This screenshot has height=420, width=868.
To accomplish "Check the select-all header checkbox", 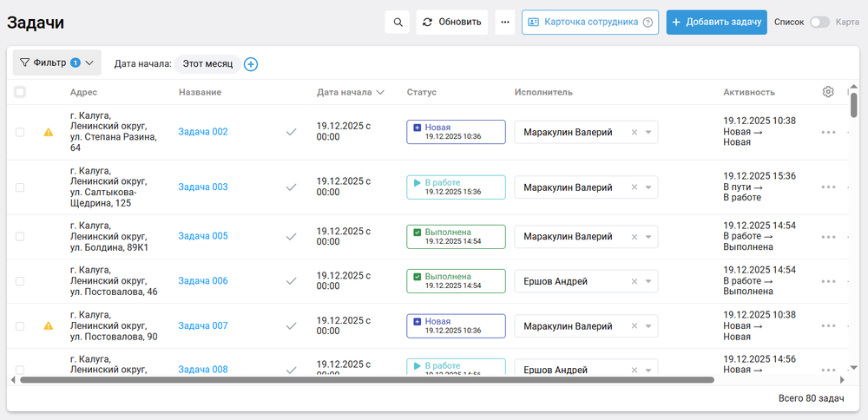I will click(x=20, y=92).
